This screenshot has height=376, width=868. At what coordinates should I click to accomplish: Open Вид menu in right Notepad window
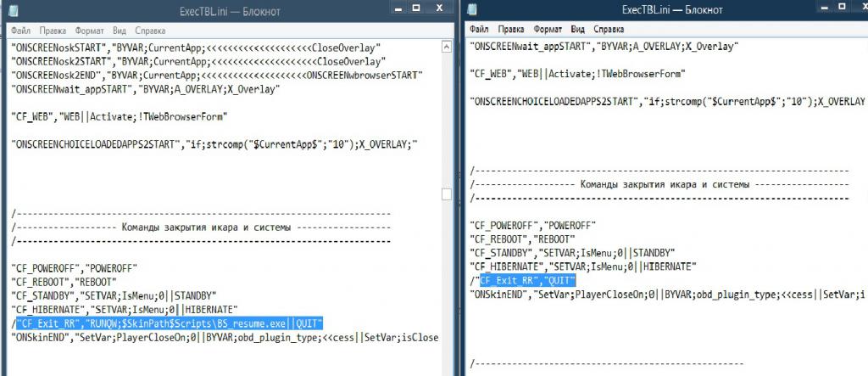(x=581, y=28)
